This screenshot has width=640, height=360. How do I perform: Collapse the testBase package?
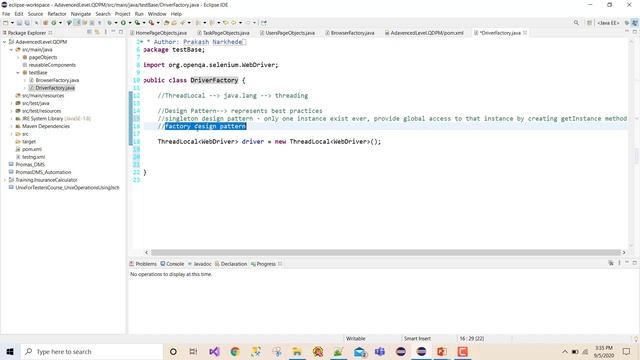18,73
